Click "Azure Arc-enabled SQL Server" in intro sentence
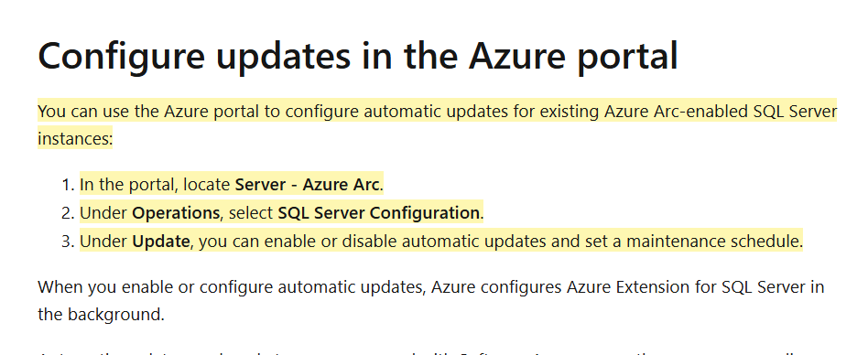 coord(721,112)
